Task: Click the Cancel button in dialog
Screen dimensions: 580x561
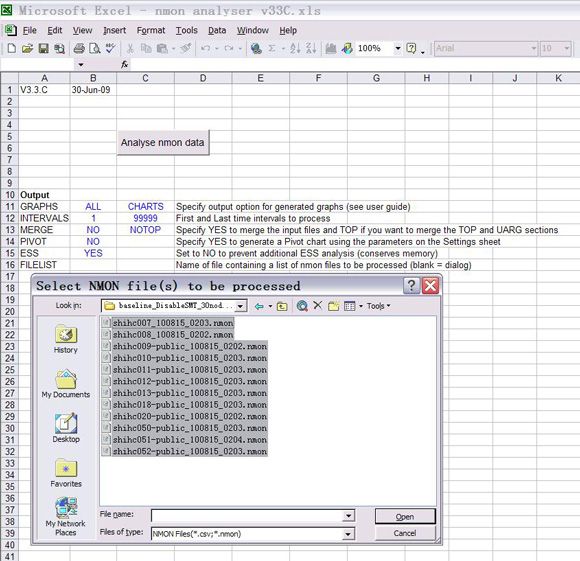Action: pyautogui.click(x=405, y=533)
